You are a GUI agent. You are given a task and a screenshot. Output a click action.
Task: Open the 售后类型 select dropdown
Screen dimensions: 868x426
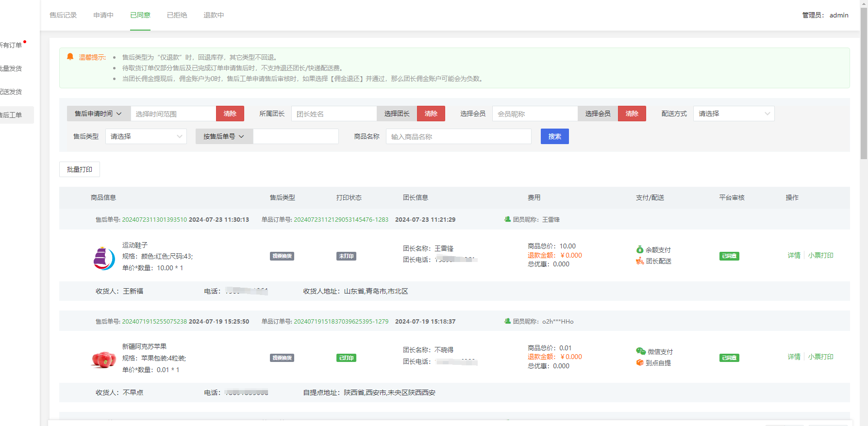(x=146, y=136)
